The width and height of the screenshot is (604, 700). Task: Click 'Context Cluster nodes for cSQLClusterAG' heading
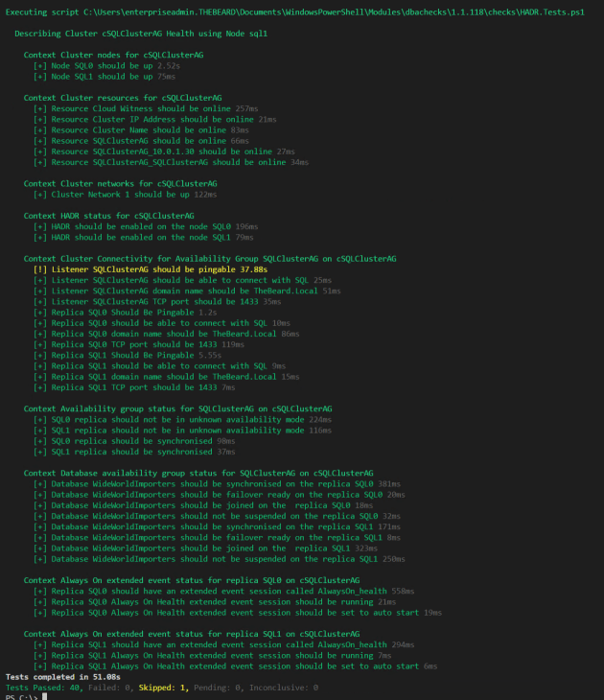click(x=113, y=55)
